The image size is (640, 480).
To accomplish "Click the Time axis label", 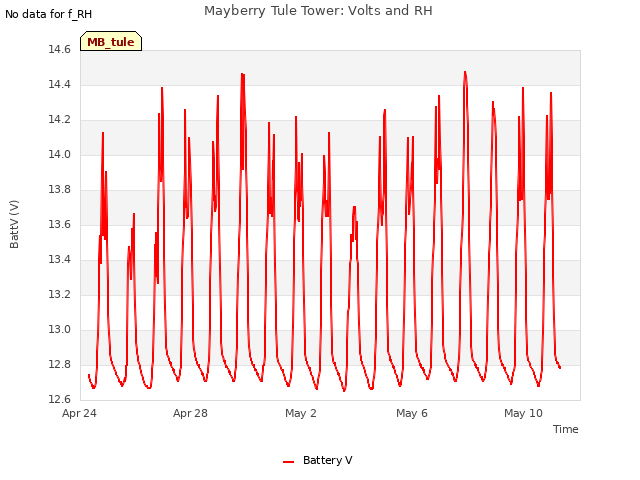I will point(566,429).
